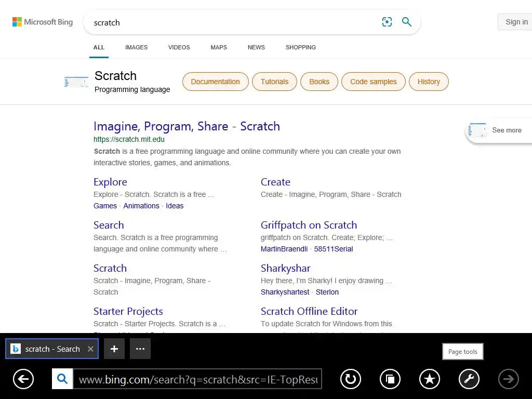Select the Documentation pill
This screenshot has width=532, height=399.
216,82
